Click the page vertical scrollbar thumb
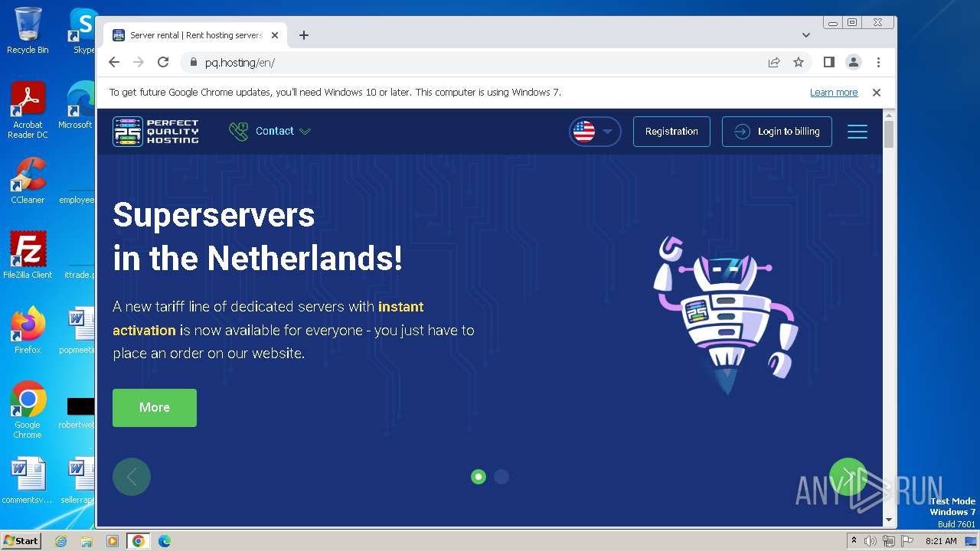Viewport: 980px width, 551px height. pyautogui.click(x=889, y=134)
